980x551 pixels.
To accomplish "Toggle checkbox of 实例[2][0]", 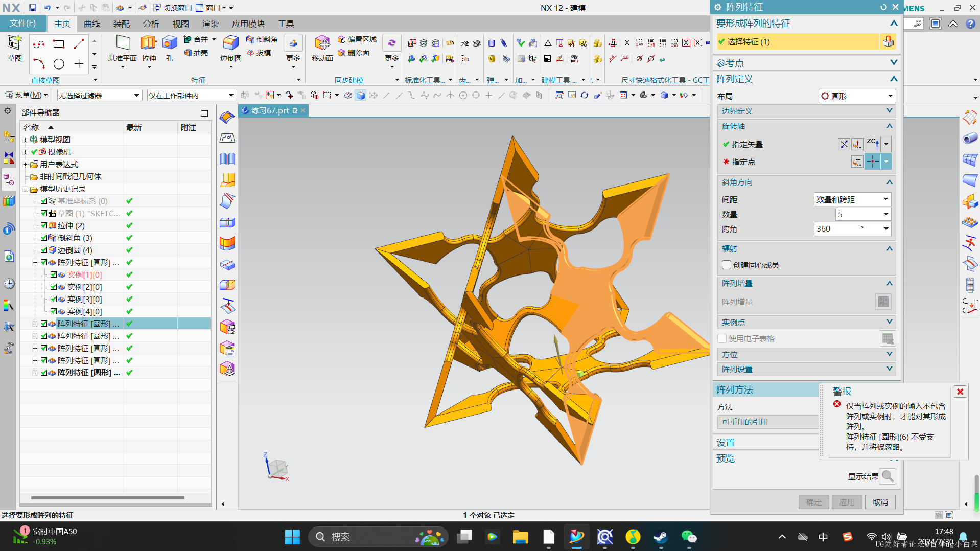I will (x=54, y=287).
